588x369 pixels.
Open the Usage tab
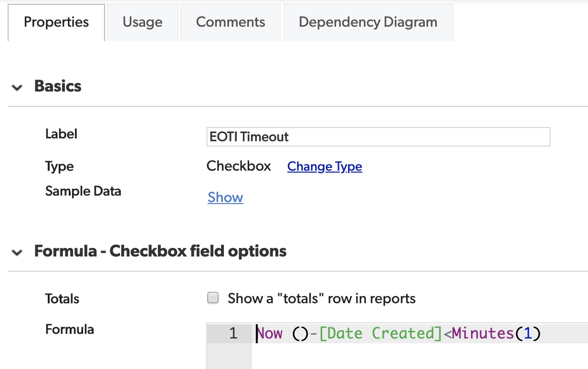(142, 22)
